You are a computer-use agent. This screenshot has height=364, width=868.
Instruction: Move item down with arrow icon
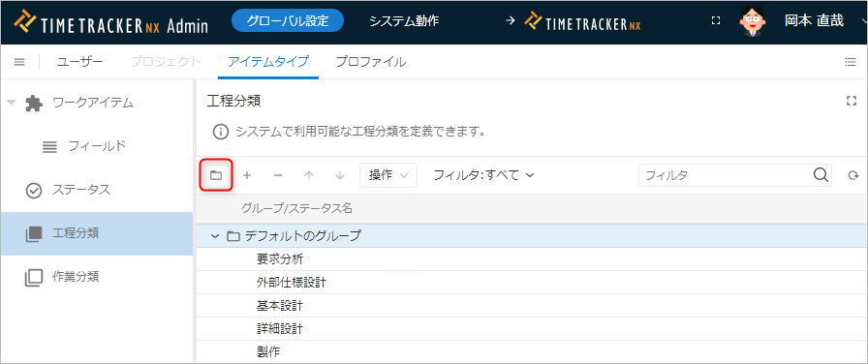pyautogui.click(x=340, y=175)
